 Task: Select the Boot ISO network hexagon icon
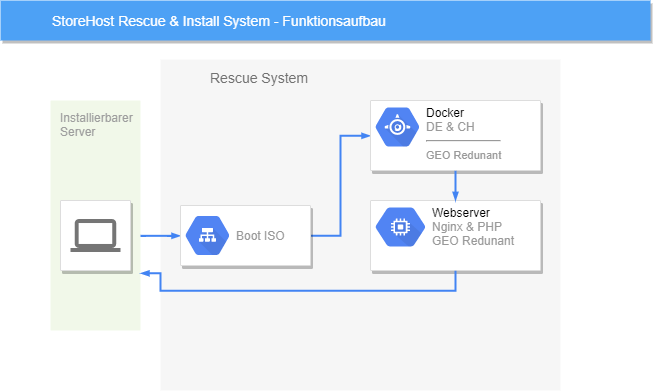click(207, 235)
